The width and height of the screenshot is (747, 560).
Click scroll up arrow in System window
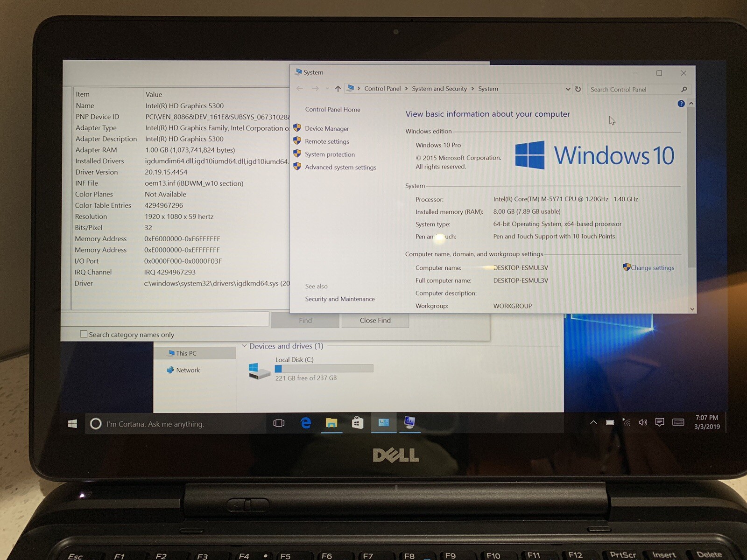(691, 103)
